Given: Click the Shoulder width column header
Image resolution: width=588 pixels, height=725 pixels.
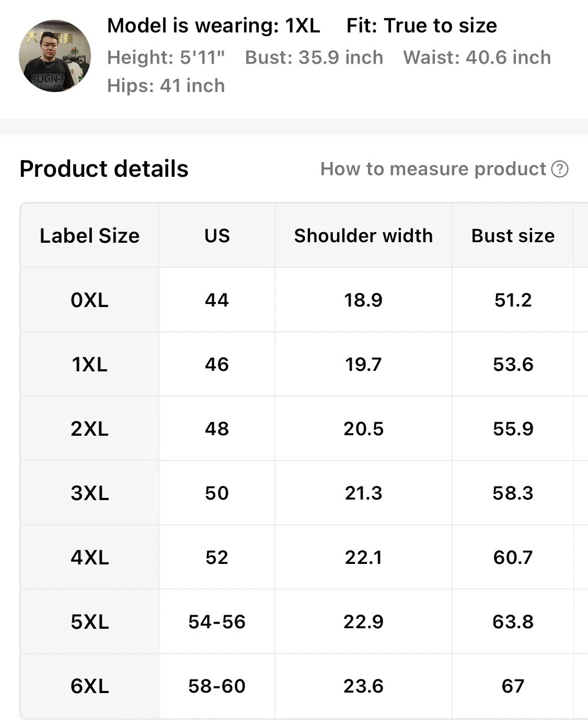Looking at the screenshot, I should pyautogui.click(x=363, y=236).
